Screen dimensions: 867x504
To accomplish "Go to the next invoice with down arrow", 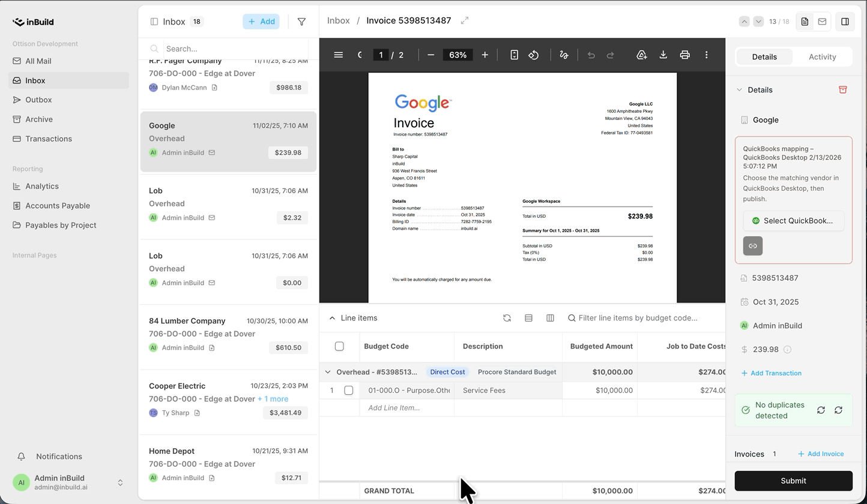I will pos(758,22).
